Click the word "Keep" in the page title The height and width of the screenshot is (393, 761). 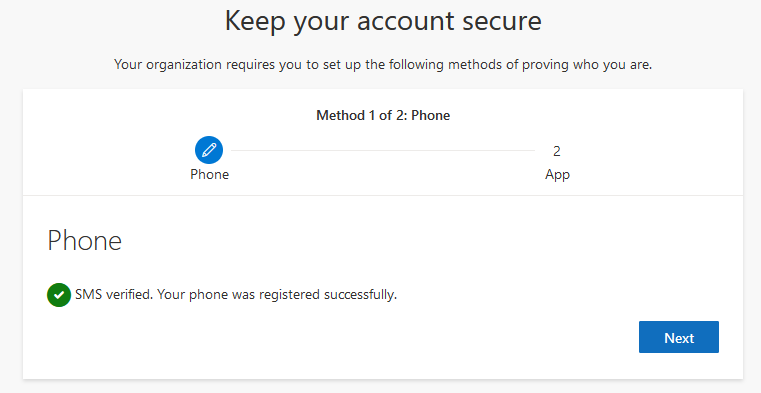[255, 22]
